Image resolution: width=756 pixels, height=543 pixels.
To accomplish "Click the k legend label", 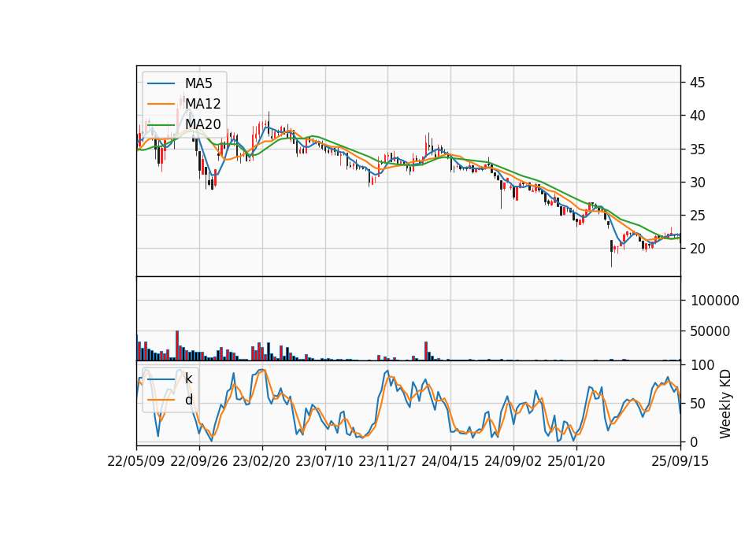I will pyautogui.click(x=188, y=379).
